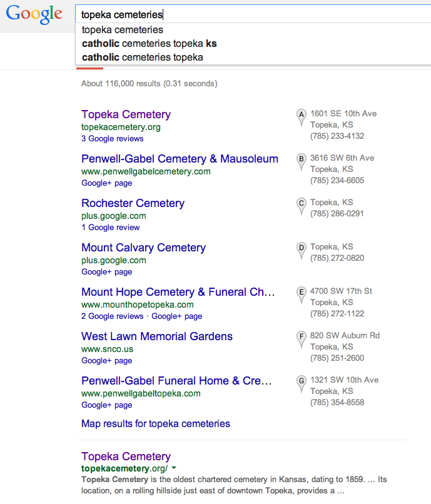Click the Google logo
The width and height of the screenshot is (431, 504).
pyautogui.click(x=34, y=14)
